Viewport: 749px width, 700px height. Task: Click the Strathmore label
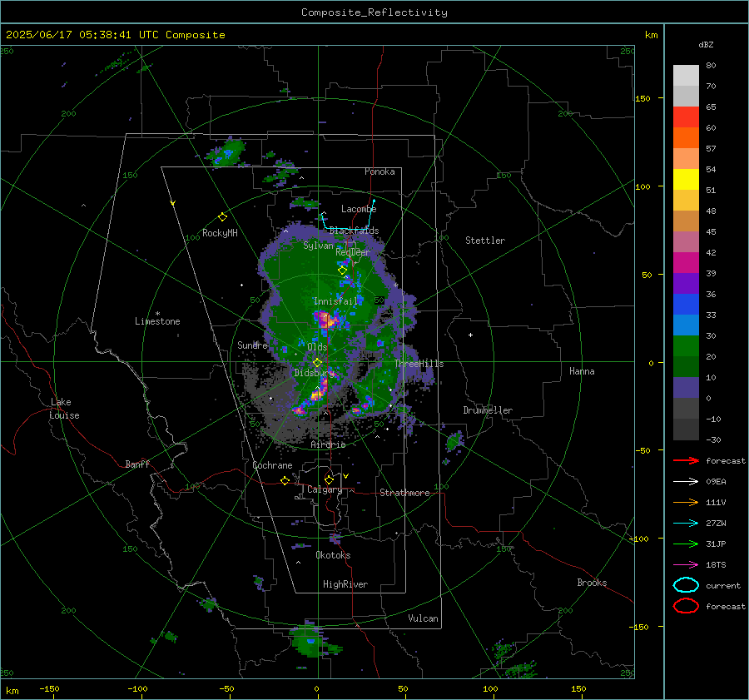(x=404, y=493)
